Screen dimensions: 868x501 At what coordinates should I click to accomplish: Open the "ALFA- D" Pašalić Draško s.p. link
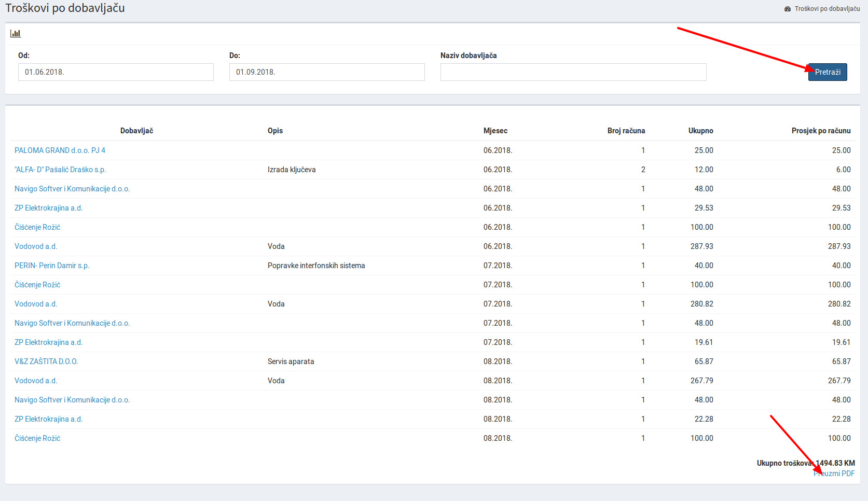click(60, 170)
